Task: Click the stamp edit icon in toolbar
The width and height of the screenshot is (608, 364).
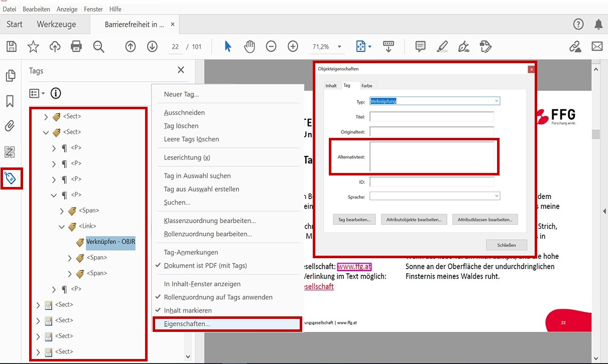Action: click(x=485, y=47)
